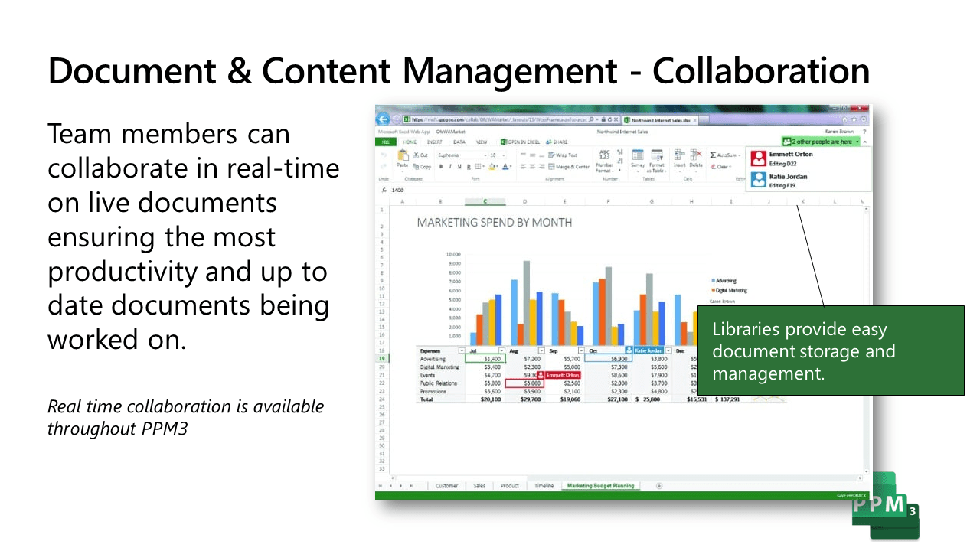Switch to the DATA ribbon tab
980x551 pixels.
coord(459,142)
